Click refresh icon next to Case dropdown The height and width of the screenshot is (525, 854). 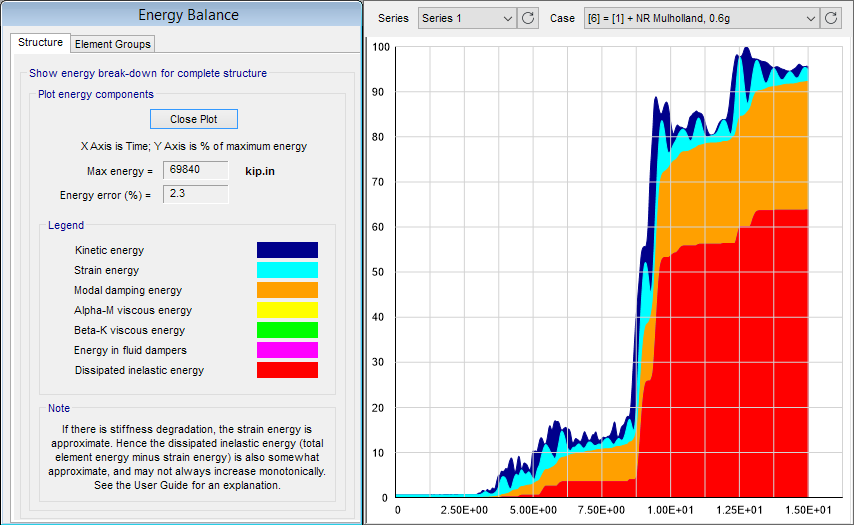(831, 18)
